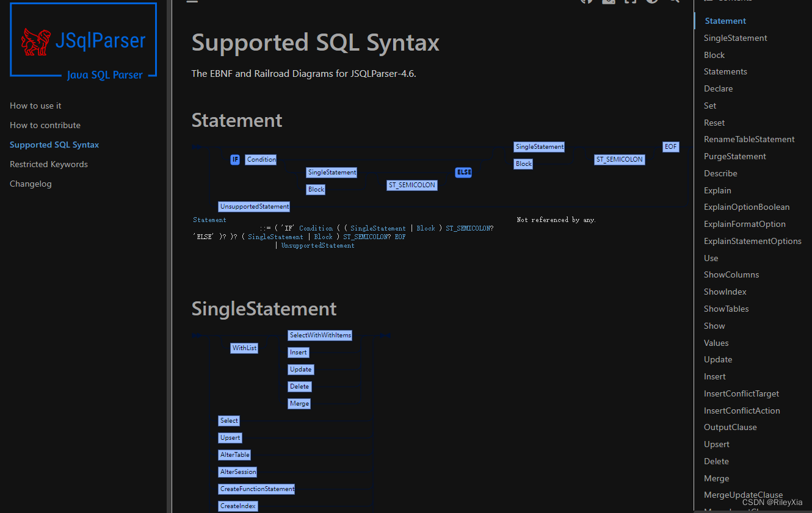Open ExplainStatementOptions in contents sidebar
Viewport: 812px width, 513px height.
tap(752, 241)
